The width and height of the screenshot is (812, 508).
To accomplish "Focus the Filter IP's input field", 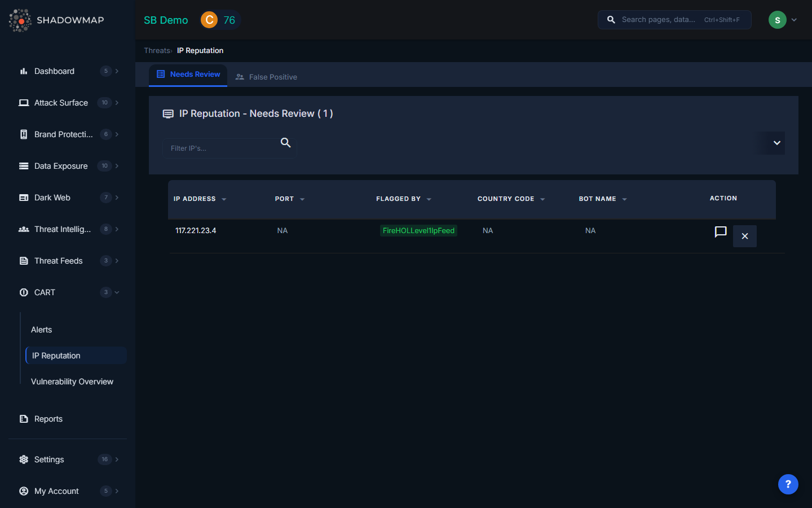I will click(x=221, y=148).
